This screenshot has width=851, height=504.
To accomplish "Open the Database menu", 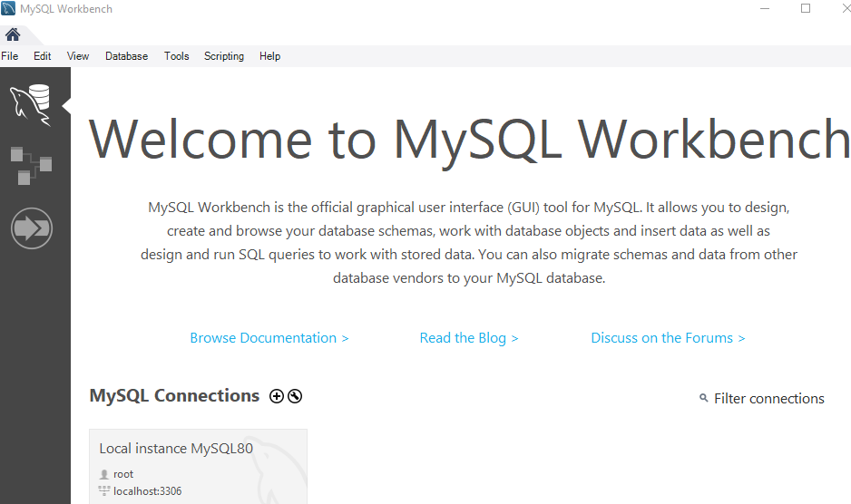I will click(x=126, y=56).
